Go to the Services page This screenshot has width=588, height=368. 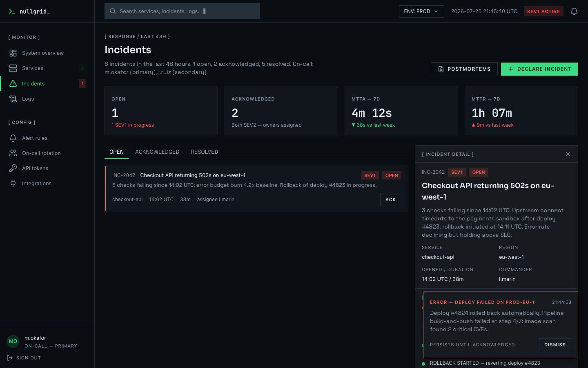click(47, 68)
